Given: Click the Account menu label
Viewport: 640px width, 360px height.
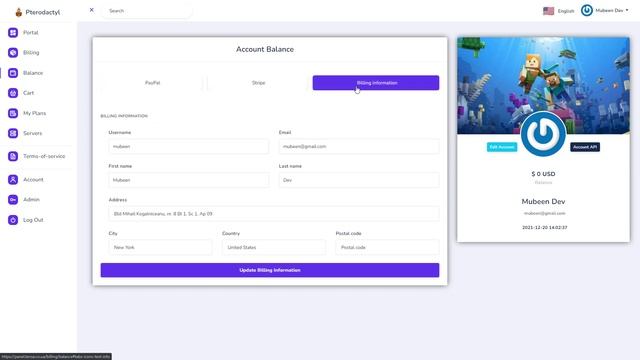Looking at the screenshot, I should [x=33, y=180].
